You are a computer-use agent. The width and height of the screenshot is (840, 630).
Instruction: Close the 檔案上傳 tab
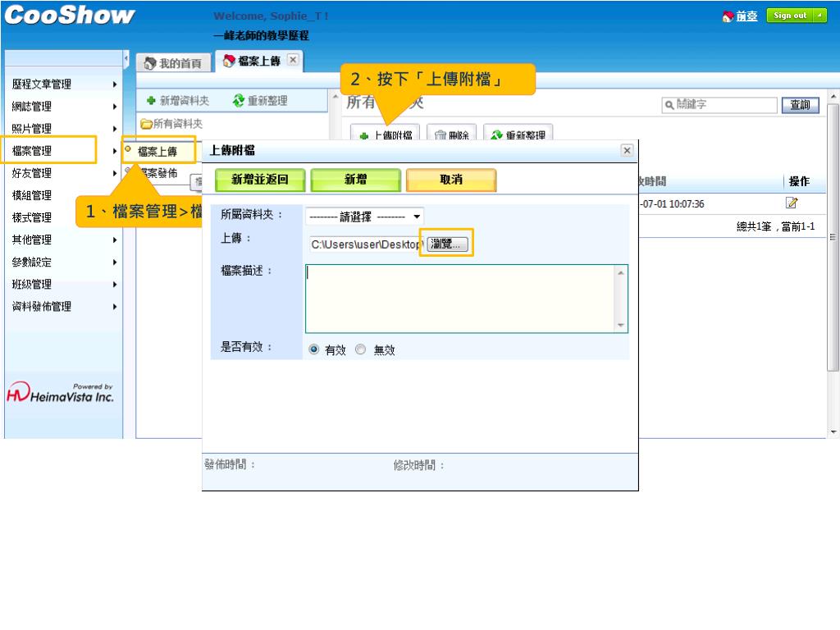(293, 62)
